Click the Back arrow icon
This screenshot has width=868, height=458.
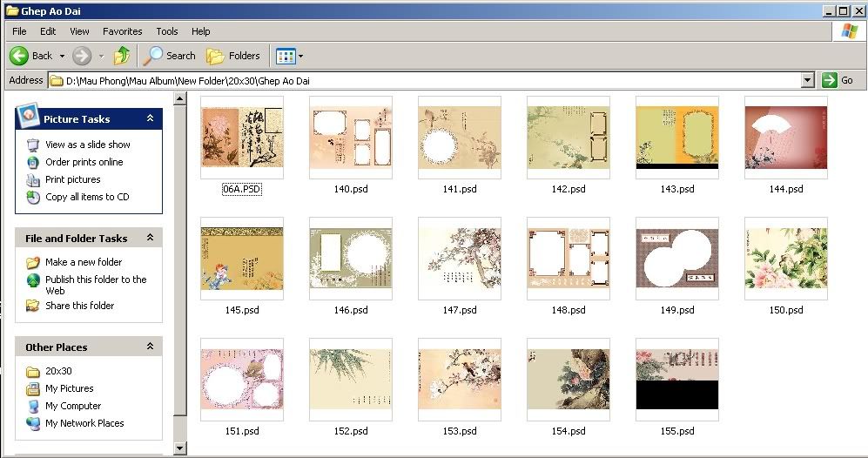pyautogui.click(x=19, y=56)
